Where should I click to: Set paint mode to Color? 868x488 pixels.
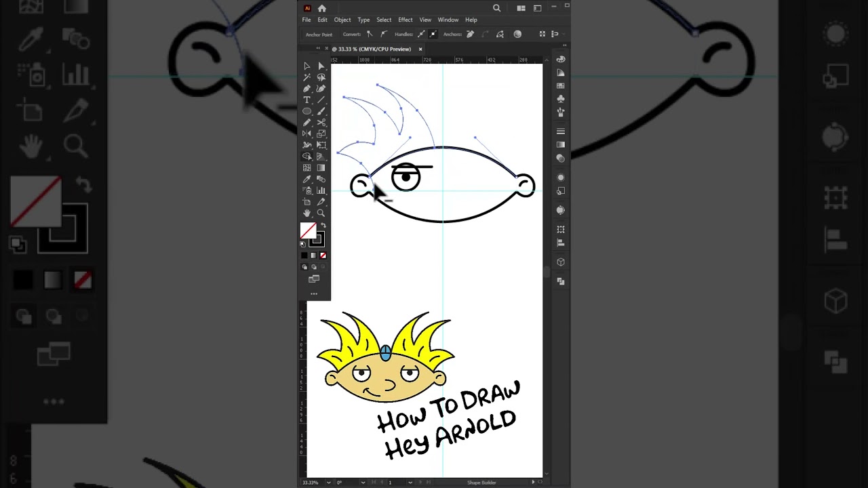(304, 256)
